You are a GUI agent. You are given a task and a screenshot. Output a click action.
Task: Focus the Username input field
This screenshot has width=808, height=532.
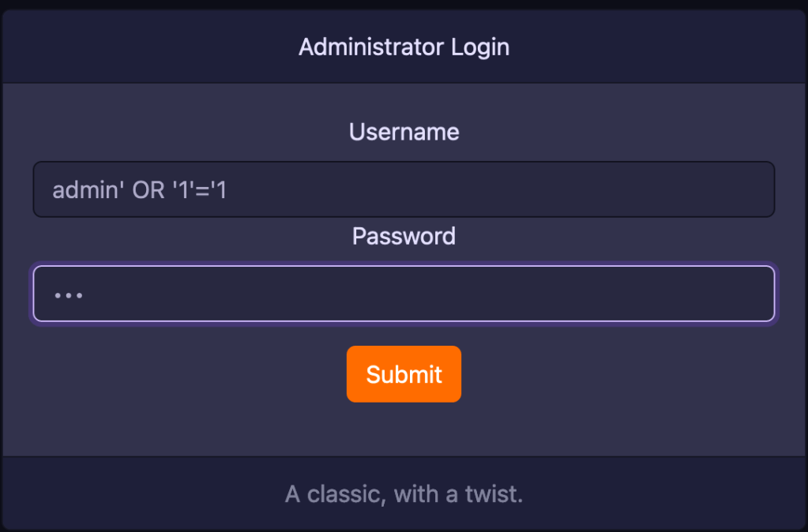404,189
